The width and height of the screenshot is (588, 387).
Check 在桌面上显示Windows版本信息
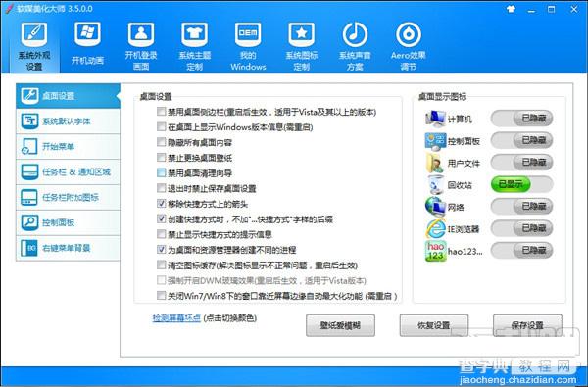click(x=162, y=126)
